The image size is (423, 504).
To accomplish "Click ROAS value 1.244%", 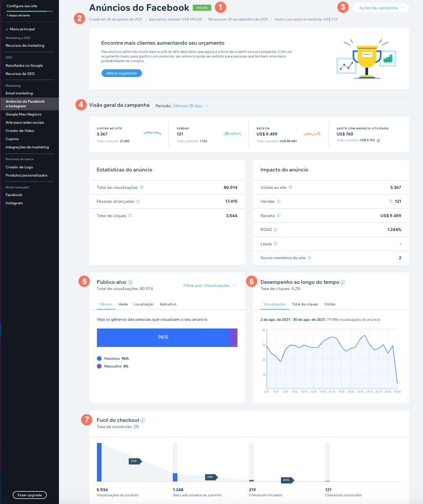I will (x=394, y=229).
